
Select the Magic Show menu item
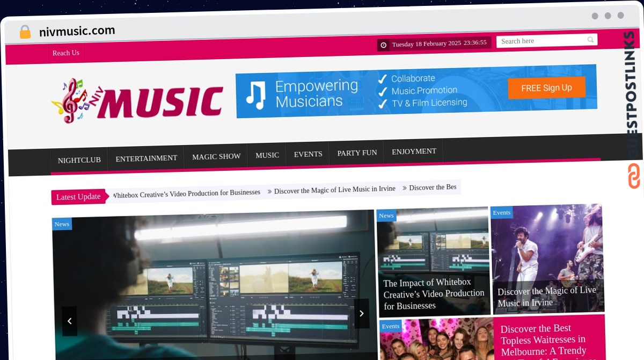pyautogui.click(x=216, y=156)
